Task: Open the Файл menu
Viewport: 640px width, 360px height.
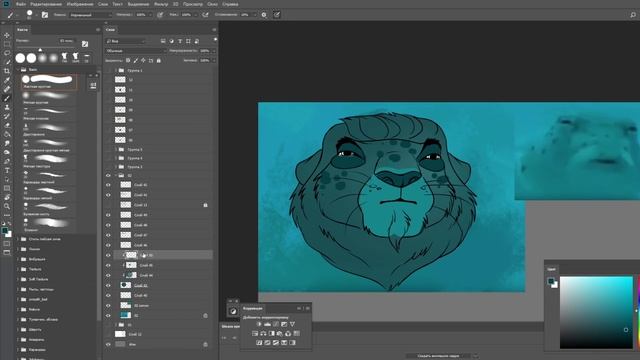Action: click(21, 4)
